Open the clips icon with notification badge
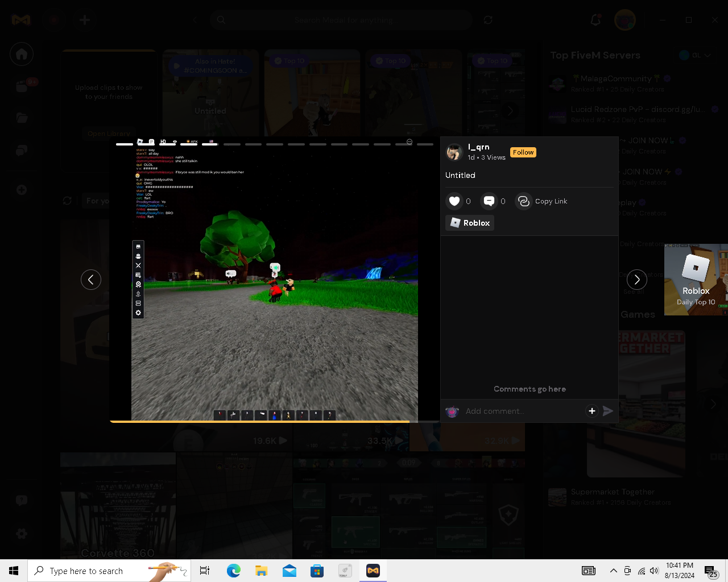Image resolution: width=728 pixels, height=582 pixels. [23, 86]
